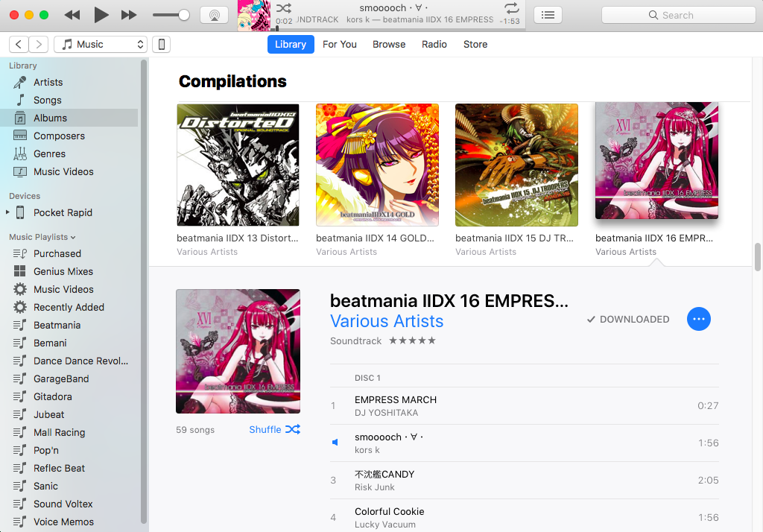Open the AirPlay output menu
Screen dimensions: 763x532
[214, 15]
